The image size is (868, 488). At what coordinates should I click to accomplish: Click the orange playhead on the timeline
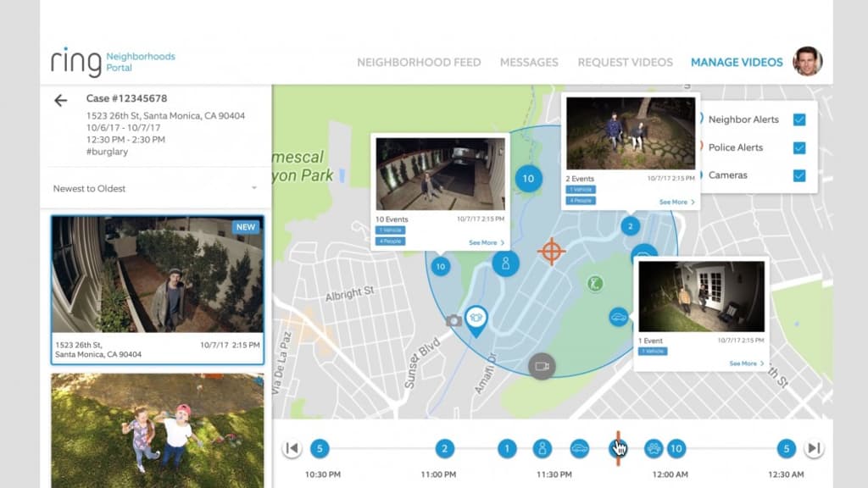click(618, 448)
